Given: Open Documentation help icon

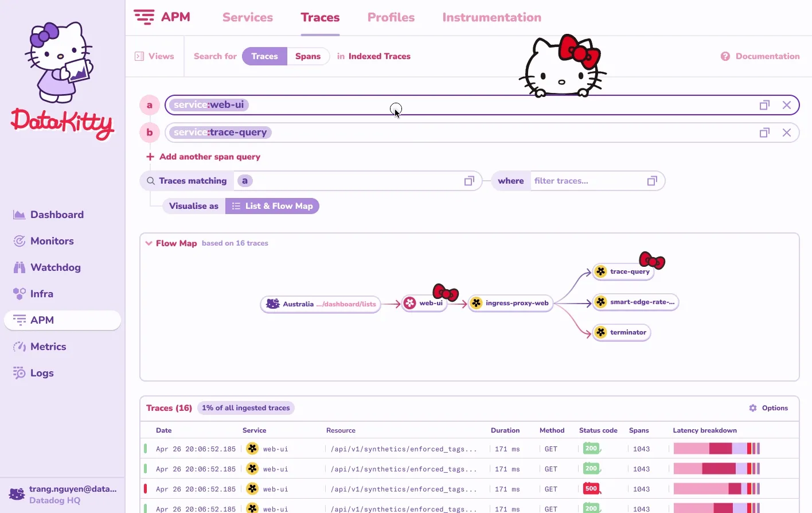Looking at the screenshot, I should (x=725, y=56).
